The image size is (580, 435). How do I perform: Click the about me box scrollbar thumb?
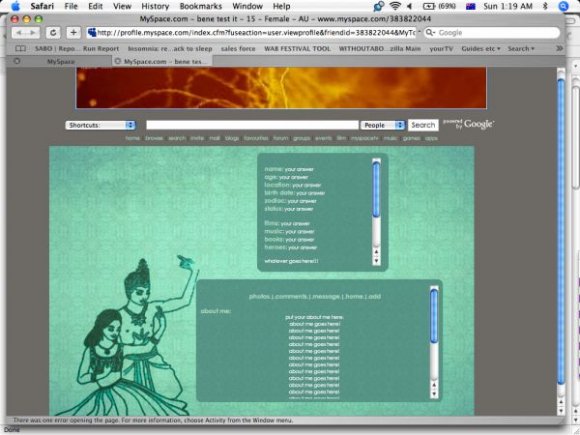click(x=434, y=316)
